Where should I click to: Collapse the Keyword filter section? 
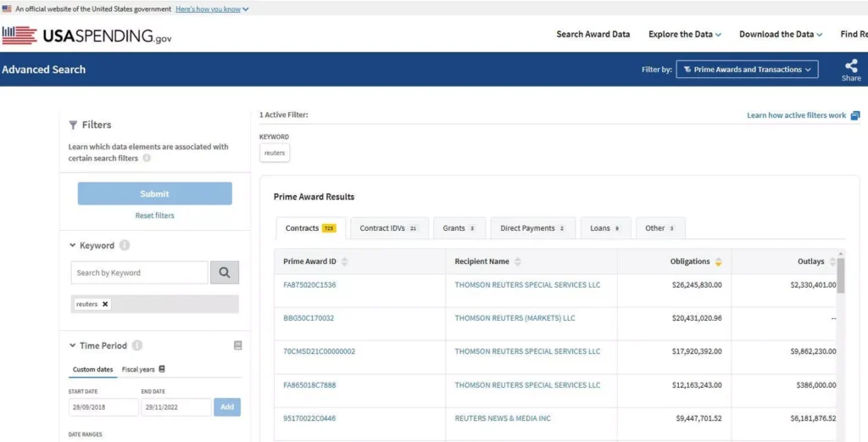[x=73, y=246]
